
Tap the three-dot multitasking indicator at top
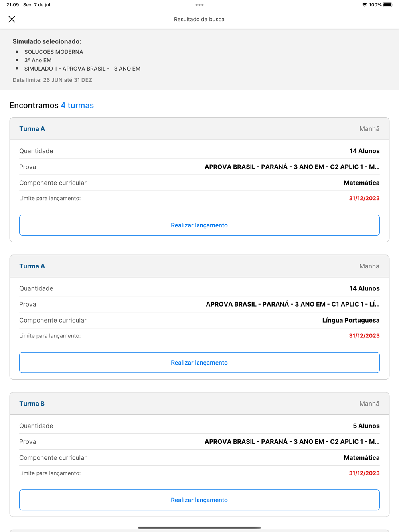point(199,5)
